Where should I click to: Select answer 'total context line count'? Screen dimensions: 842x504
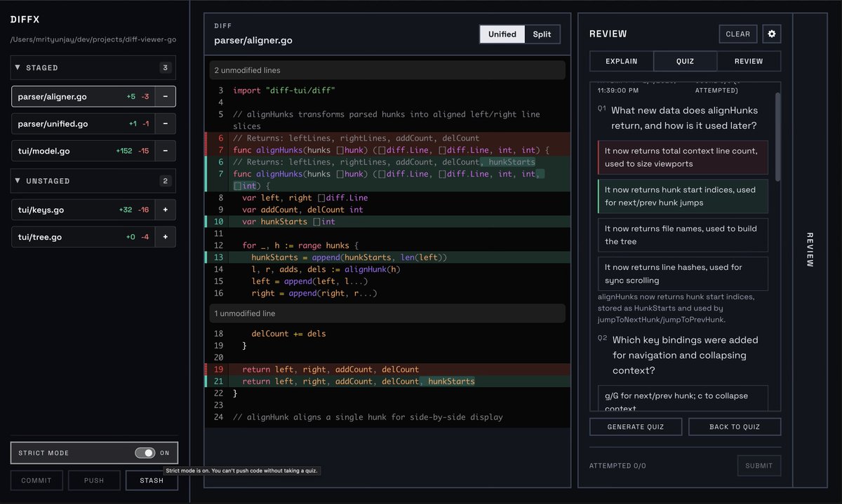(683, 157)
